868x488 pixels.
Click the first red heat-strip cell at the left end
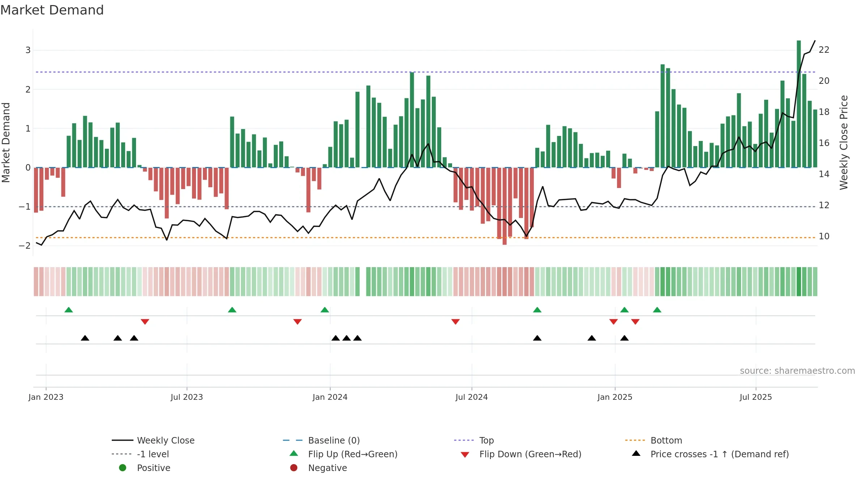click(x=36, y=282)
